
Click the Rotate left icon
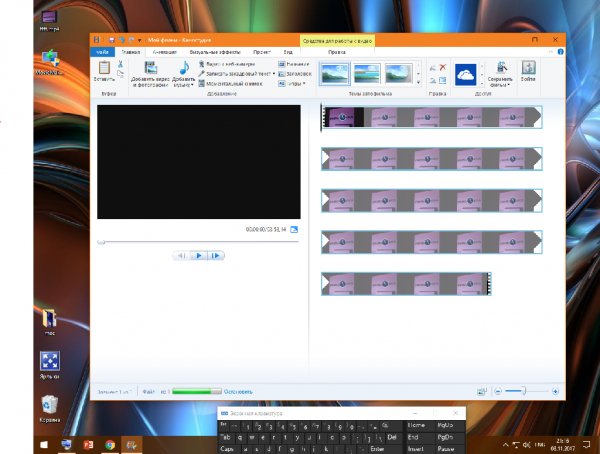pyautogui.click(x=432, y=68)
